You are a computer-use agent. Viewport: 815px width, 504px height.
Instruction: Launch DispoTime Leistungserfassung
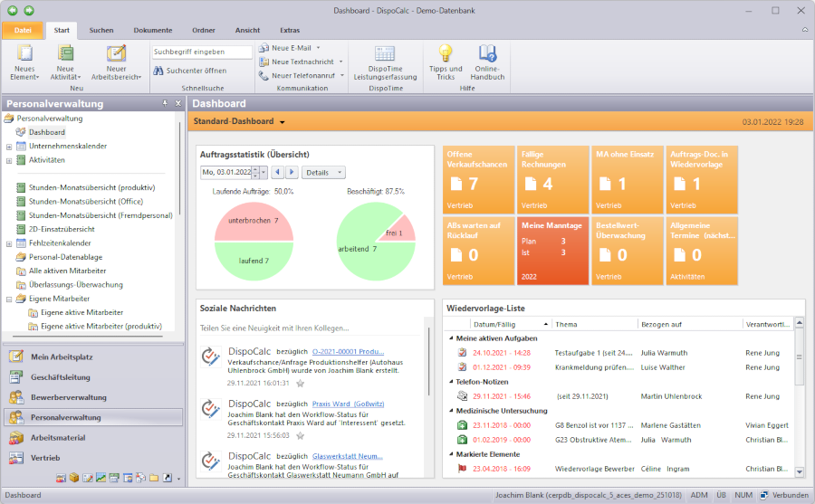pyautogui.click(x=385, y=62)
